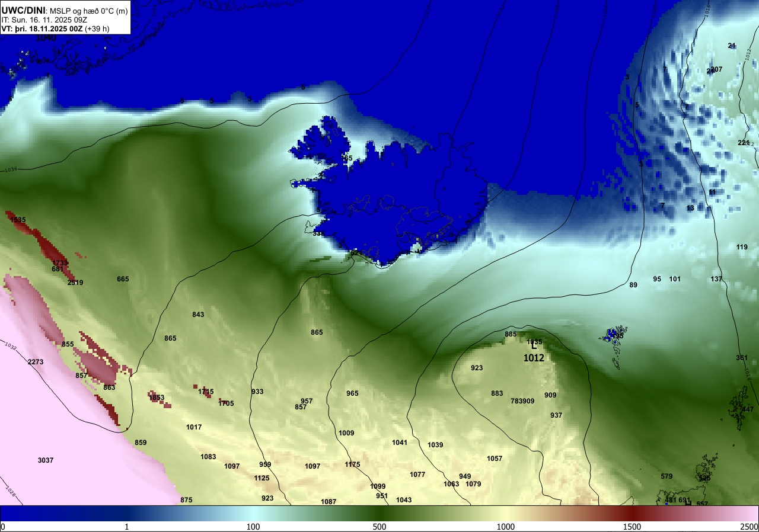Click the 2500 tick label on the color scale
Viewport: 759px width, 532px height.
coord(750,527)
